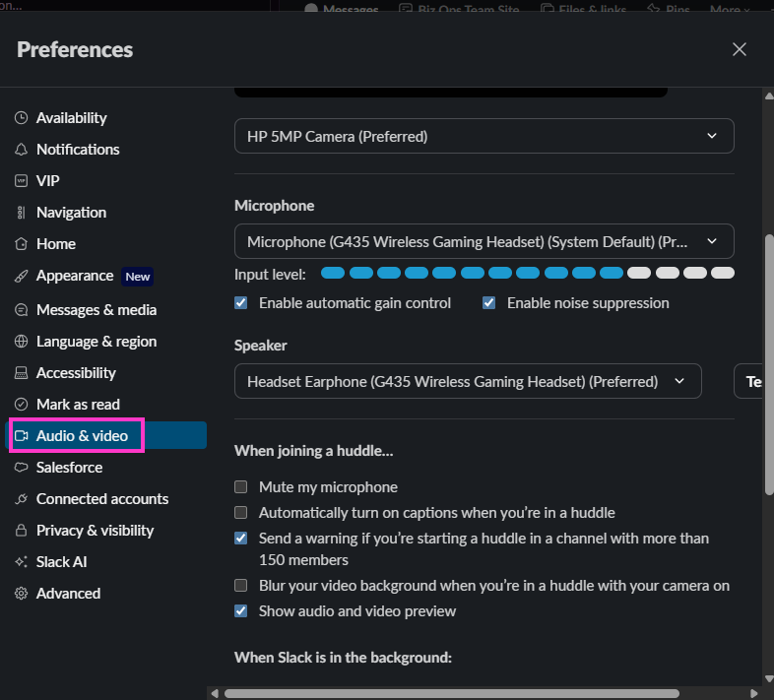Click the checkmark circle icon for Mark as read
This screenshot has width=774, height=700.
pyautogui.click(x=22, y=405)
